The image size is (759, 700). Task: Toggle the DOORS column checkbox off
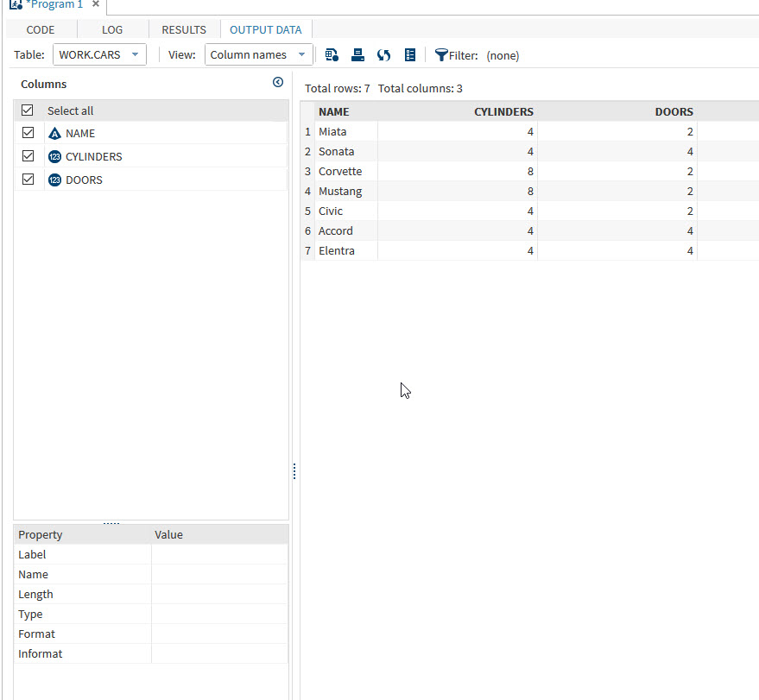pyautogui.click(x=27, y=179)
